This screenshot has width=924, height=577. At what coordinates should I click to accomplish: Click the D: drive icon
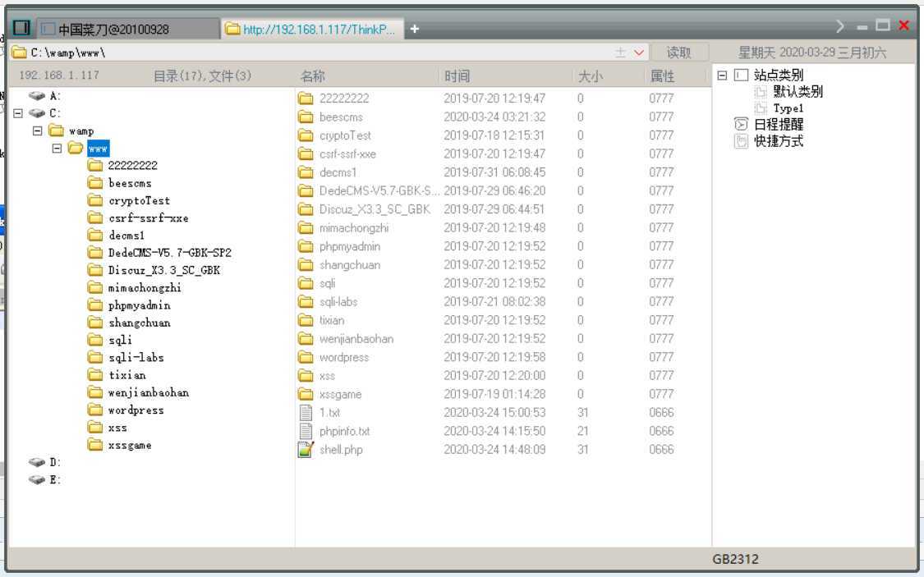click(x=37, y=463)
